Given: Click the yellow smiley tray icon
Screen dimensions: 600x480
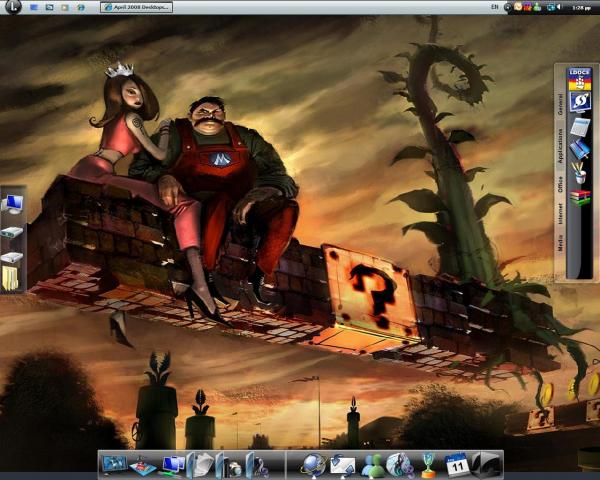Looking at the screenshot, I should [518, 7].
